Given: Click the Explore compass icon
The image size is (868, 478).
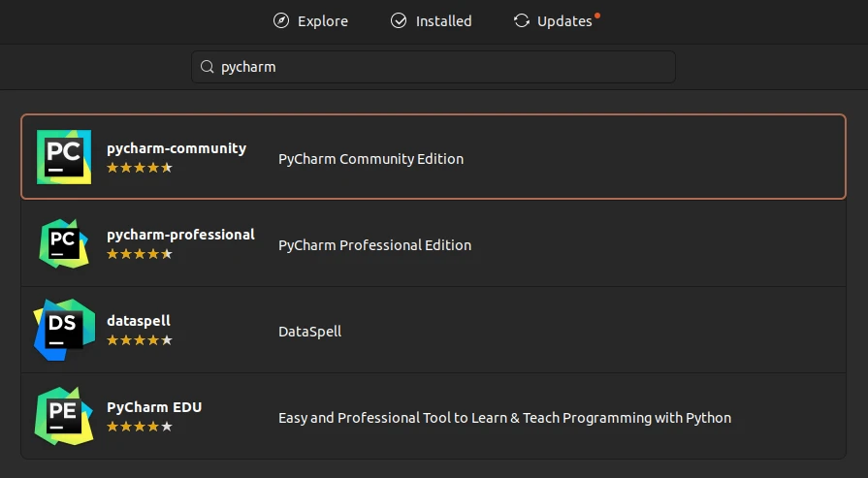Looking at the screenshot, I should pyautogui.click(x=281, y=21).
